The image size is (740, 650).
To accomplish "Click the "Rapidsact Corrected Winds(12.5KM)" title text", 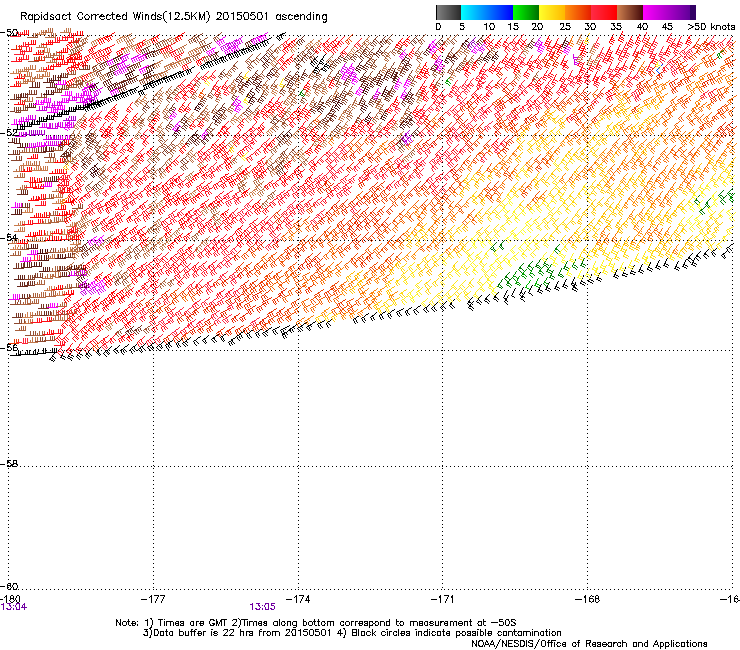I will click(115, 17).
